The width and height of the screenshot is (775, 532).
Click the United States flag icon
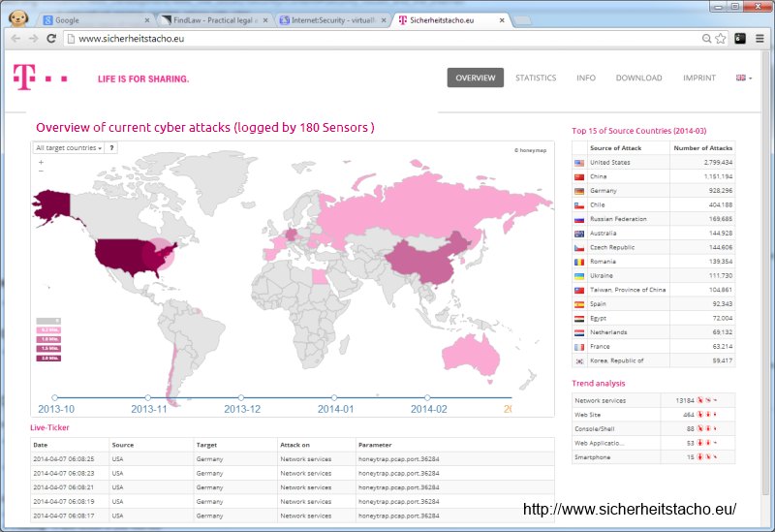point(579,163)
